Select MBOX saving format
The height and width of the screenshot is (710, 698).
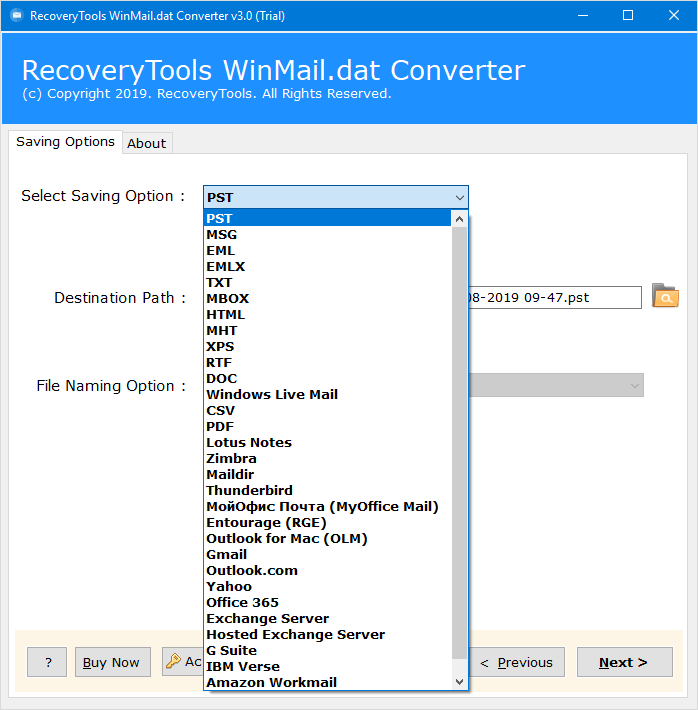327,298
